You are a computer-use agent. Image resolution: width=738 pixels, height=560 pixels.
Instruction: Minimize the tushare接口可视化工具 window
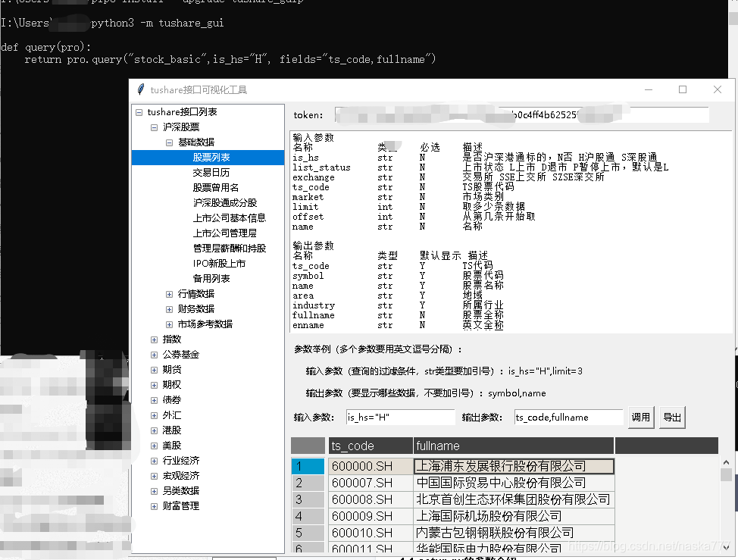[648, 89]
